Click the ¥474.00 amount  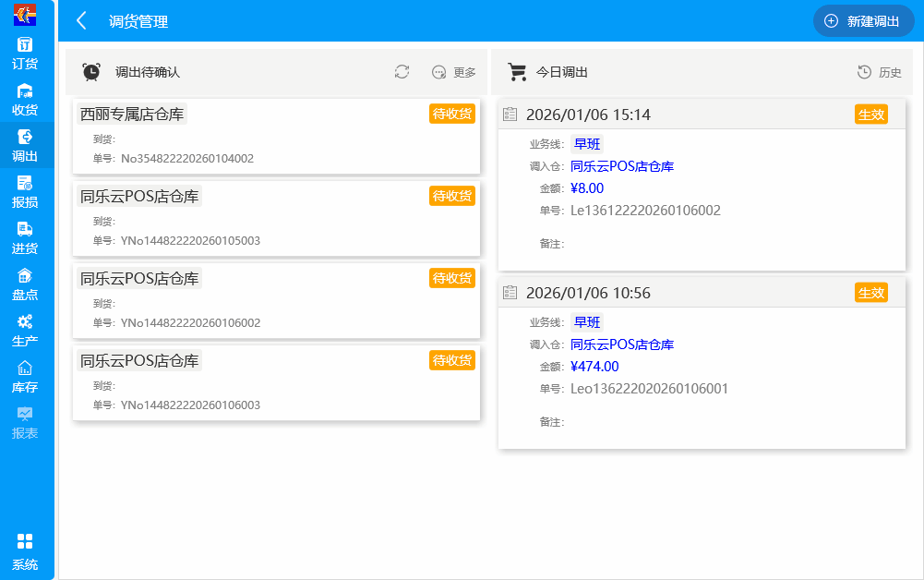click(x=594, y=367)
